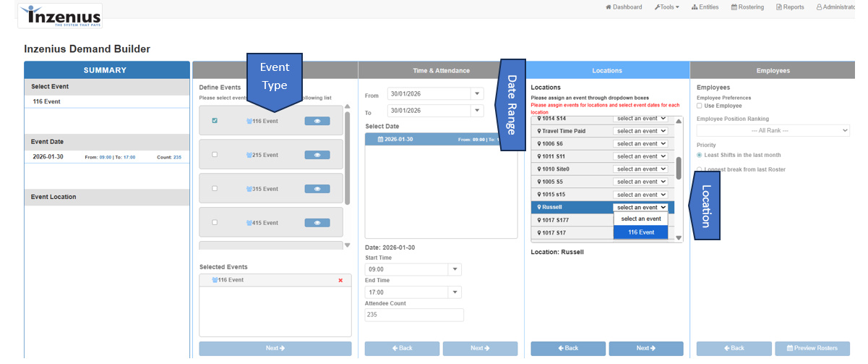Tick the 215 Event checkbox
Image resolution: width=868 pixels, height=364 pixels.
click(215, 155)
